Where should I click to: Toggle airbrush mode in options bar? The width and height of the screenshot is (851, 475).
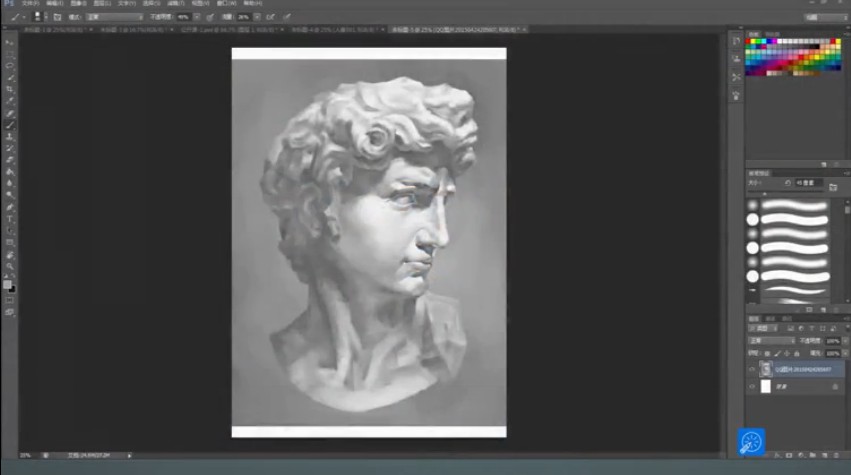(x=270, y=17)
